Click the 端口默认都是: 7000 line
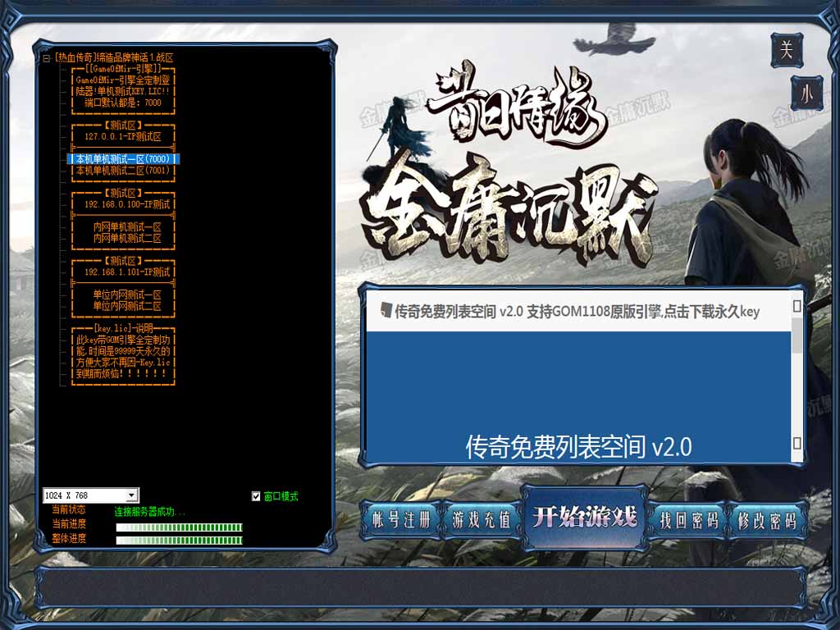840x630 pixels. point(123,103)
